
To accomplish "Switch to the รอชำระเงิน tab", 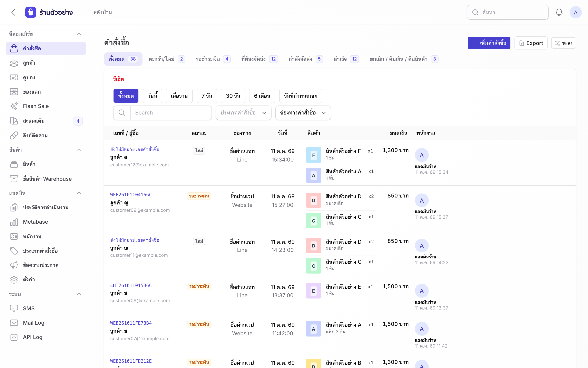I will tap(213, 59).
